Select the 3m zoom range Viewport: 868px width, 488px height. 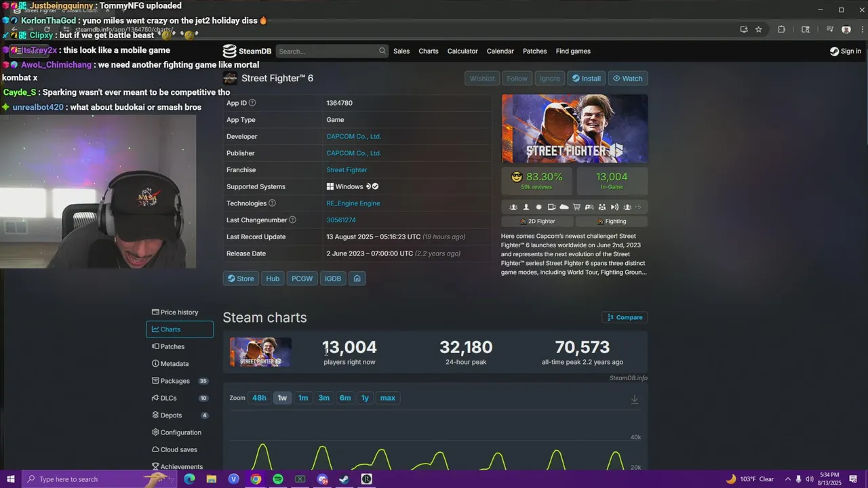click(324, 398)
